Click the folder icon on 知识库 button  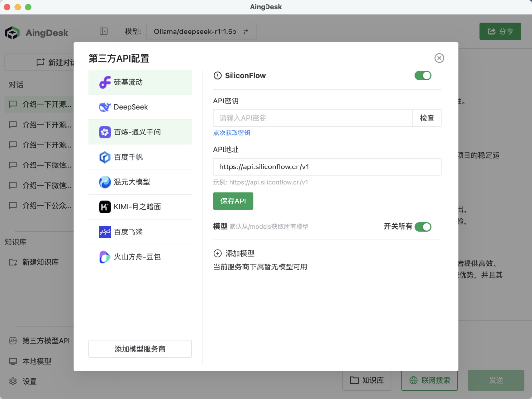coord(354,380)
